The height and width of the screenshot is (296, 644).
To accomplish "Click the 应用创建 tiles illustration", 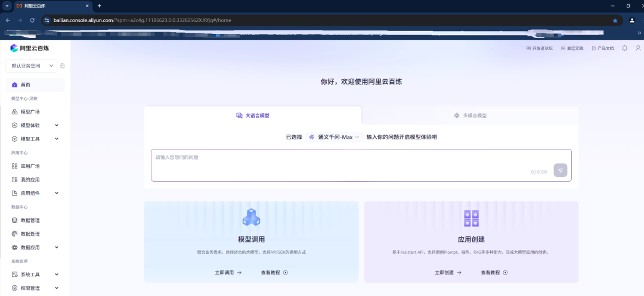I will click(x=471, y=218).
